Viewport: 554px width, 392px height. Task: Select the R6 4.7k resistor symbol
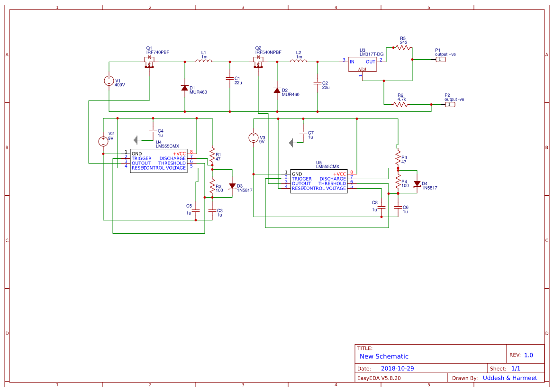tap(400, 104)
